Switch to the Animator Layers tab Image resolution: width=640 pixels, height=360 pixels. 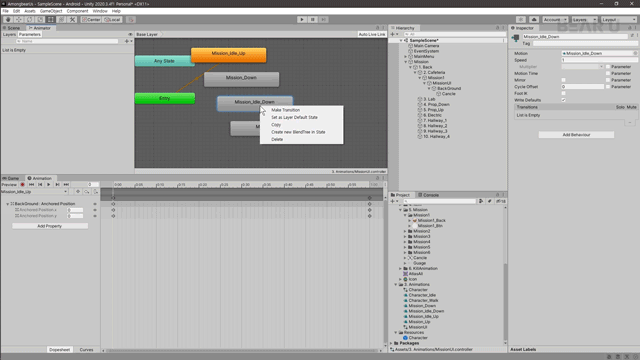[9, 35]
